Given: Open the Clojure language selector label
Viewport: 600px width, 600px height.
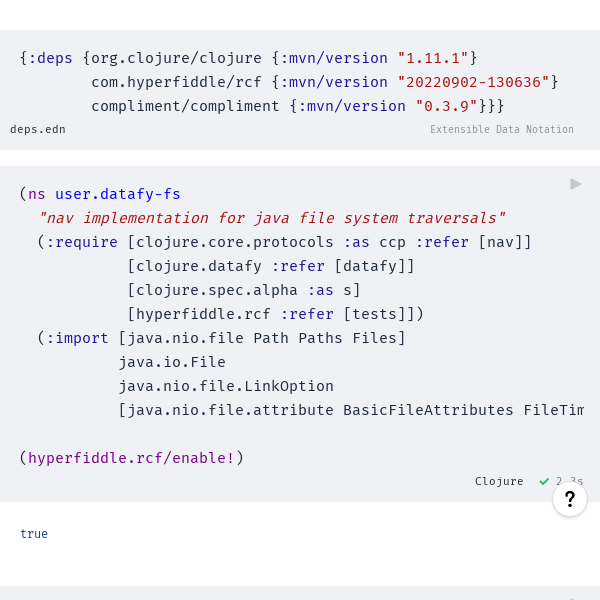Looking at the screenshot, I should pyautogui.click(x=499, y=481).
